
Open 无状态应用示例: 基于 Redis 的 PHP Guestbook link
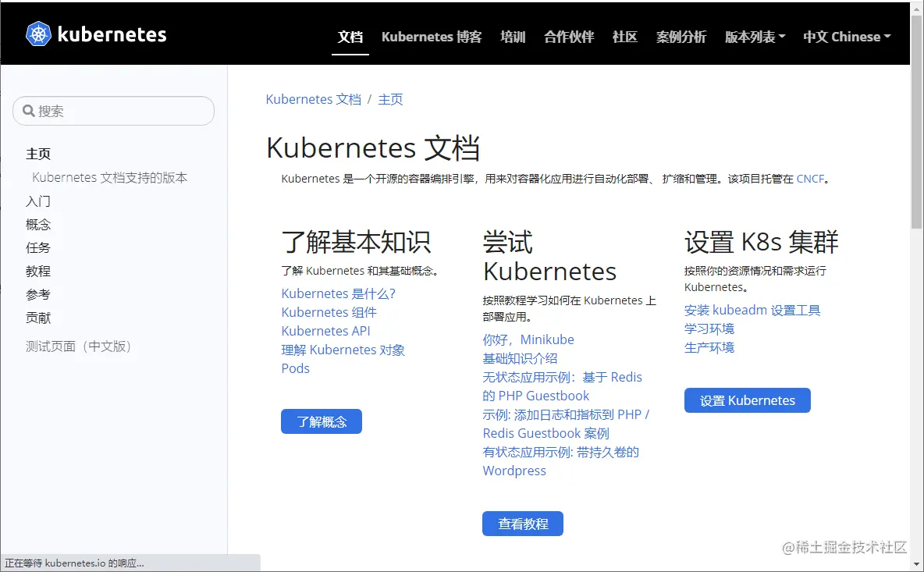562,386
